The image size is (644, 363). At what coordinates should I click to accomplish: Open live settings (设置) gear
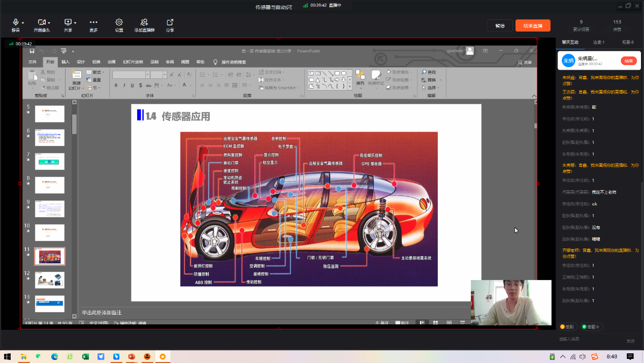click(119, 23)
